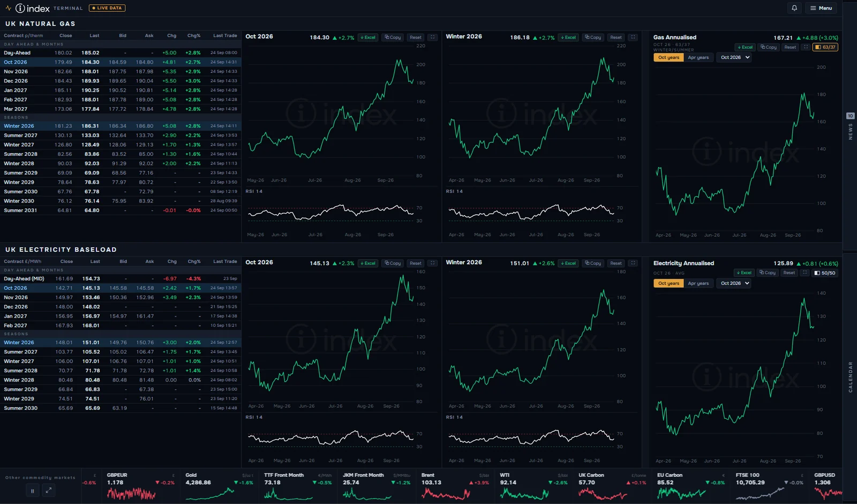Export gas Oct 2026 chart to Excel
The height and width of the screenshot is (504, 857).
pyautogui.click(x=367, y=37)
